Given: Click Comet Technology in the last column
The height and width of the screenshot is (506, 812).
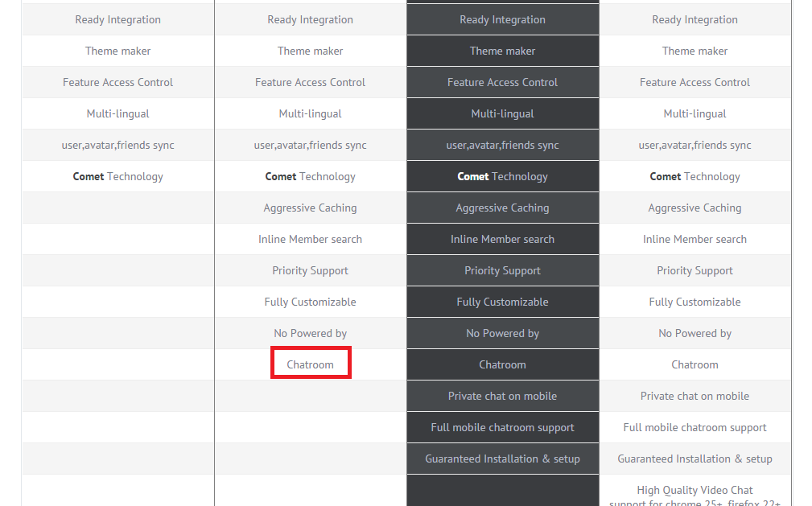Looking at the screenshot, I should click(695, 177).
